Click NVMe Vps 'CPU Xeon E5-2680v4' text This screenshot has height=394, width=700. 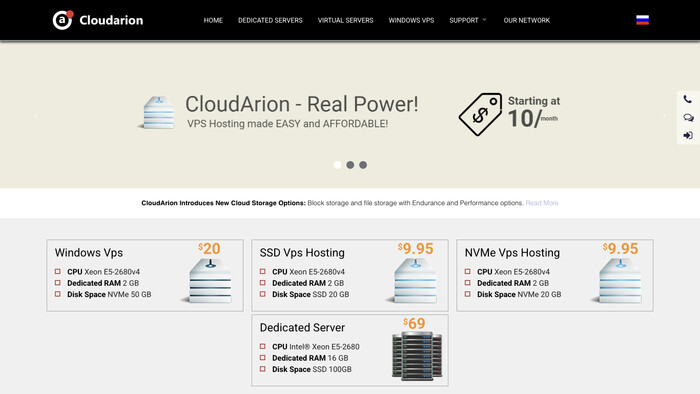point(513,272)
